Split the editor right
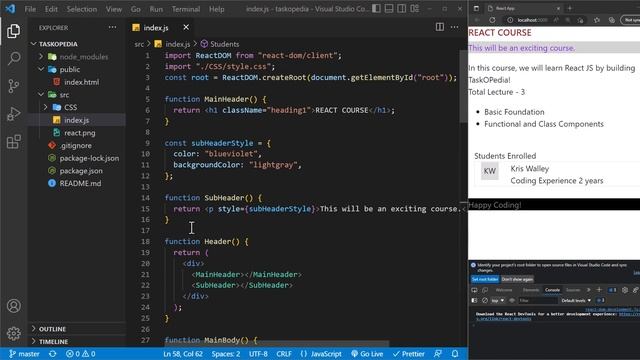This screenshot has width=640, height=360. point(440,27)
